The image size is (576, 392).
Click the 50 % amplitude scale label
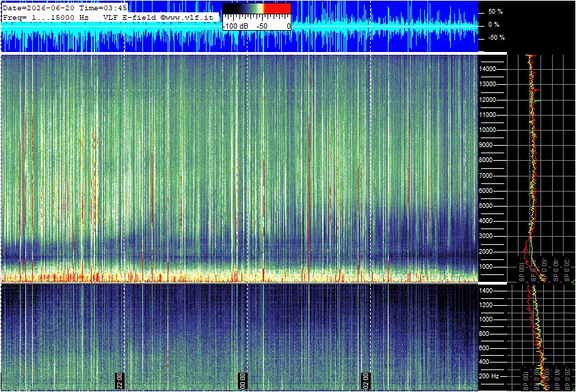(x=495, y=12)
